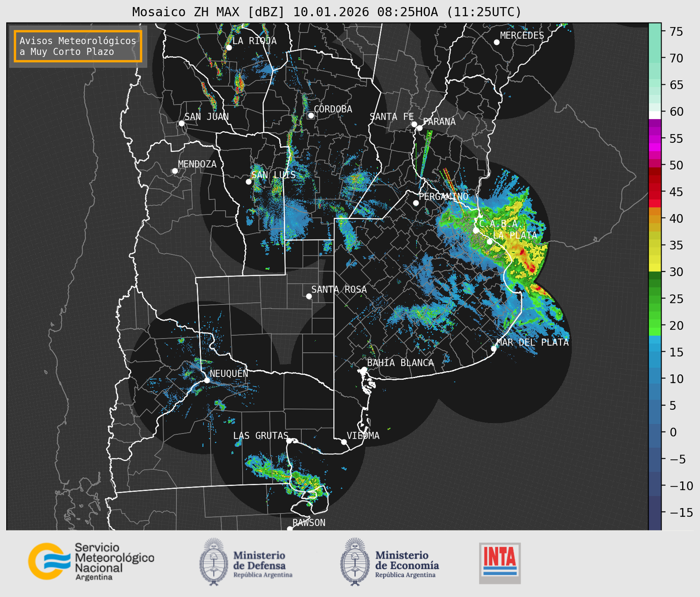Pick the green 25 dBZ color on scale
Image resolution: width=700 pixels, height=597 pixels.
pyautogui.click(x=655, y=299)
